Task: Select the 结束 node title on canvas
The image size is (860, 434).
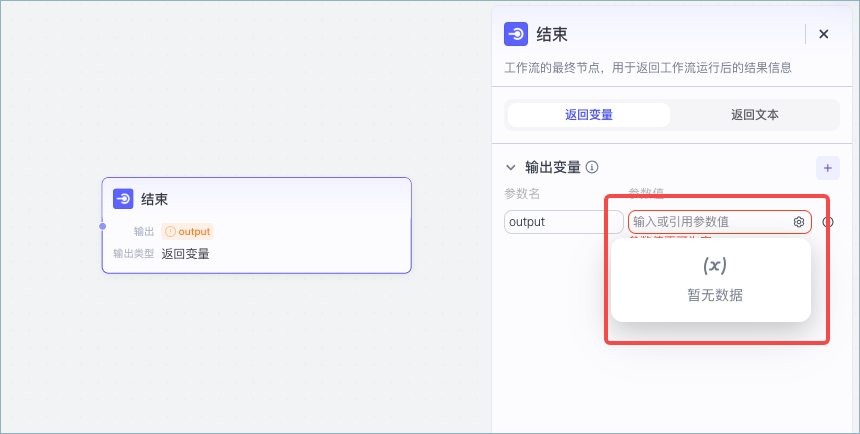Action: (x=155, y=199)
